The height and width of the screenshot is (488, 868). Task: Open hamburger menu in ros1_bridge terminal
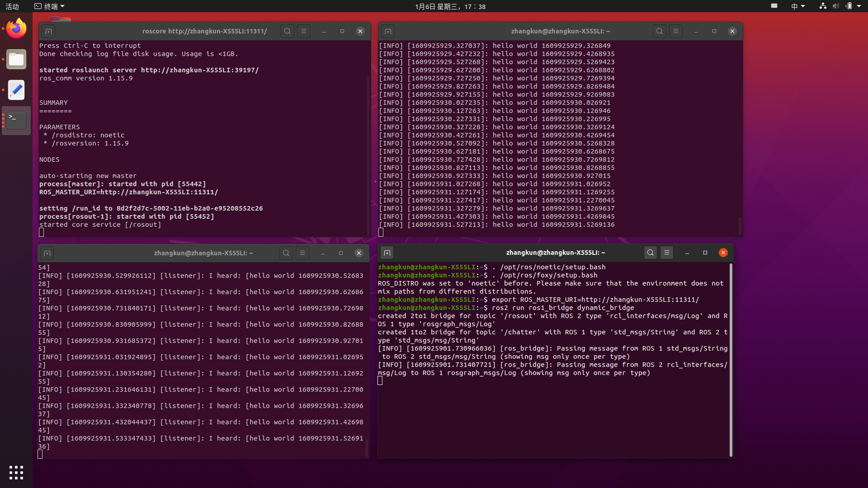coord(667,253)
